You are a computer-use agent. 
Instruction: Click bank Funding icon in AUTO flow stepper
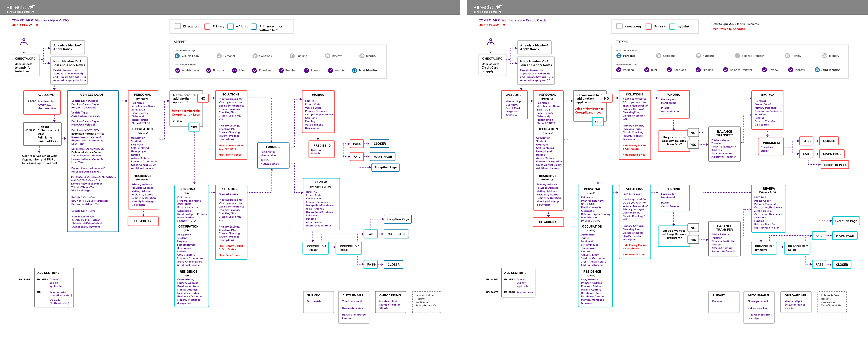292,56
